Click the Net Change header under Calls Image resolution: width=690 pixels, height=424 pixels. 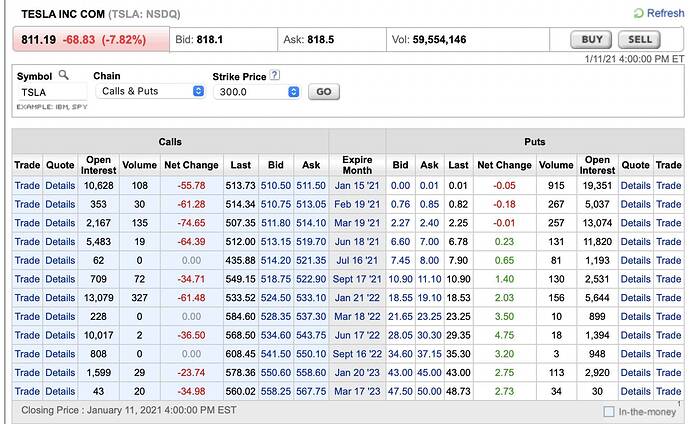pos(191,165)
